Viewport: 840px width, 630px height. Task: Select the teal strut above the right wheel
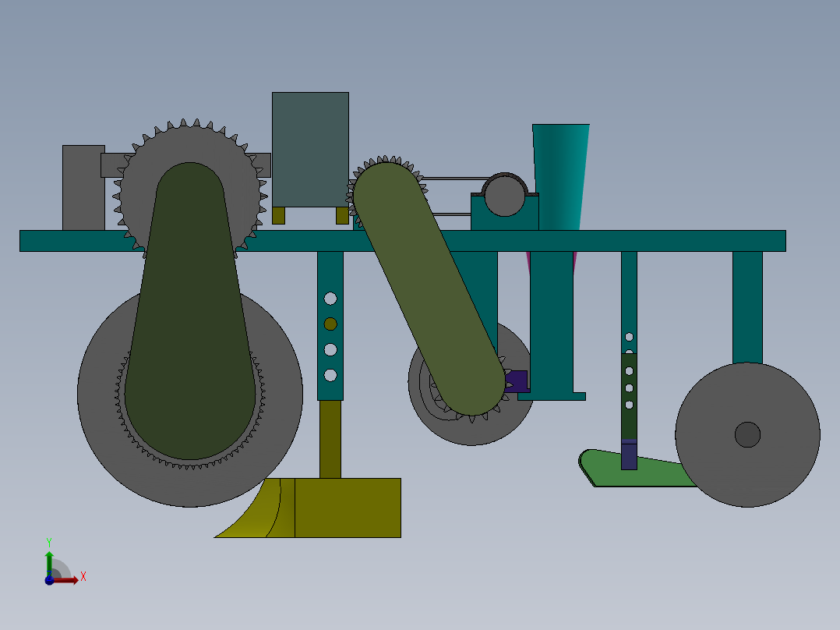coord(747,308)
